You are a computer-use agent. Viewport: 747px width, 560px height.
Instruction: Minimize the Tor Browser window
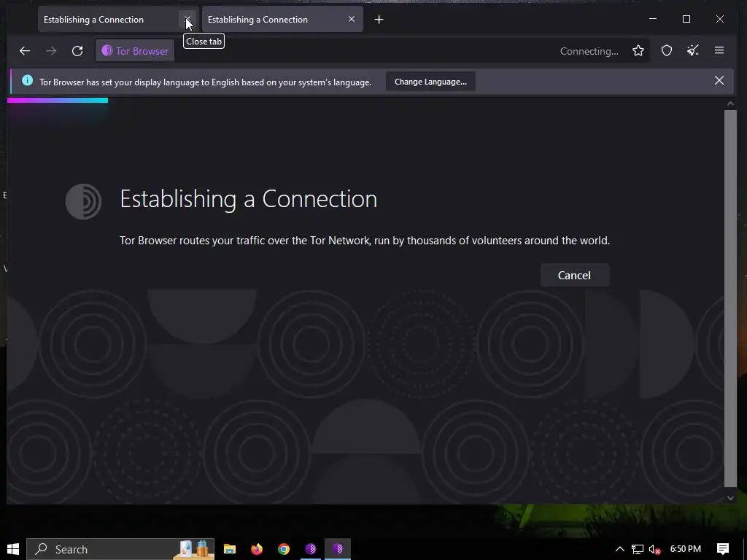point(653,19)
